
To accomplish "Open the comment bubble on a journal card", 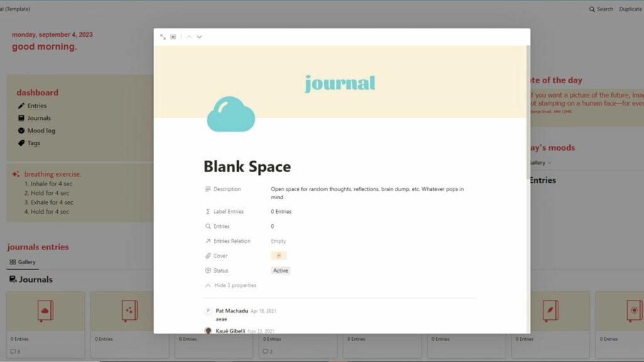I will (13, 351).
